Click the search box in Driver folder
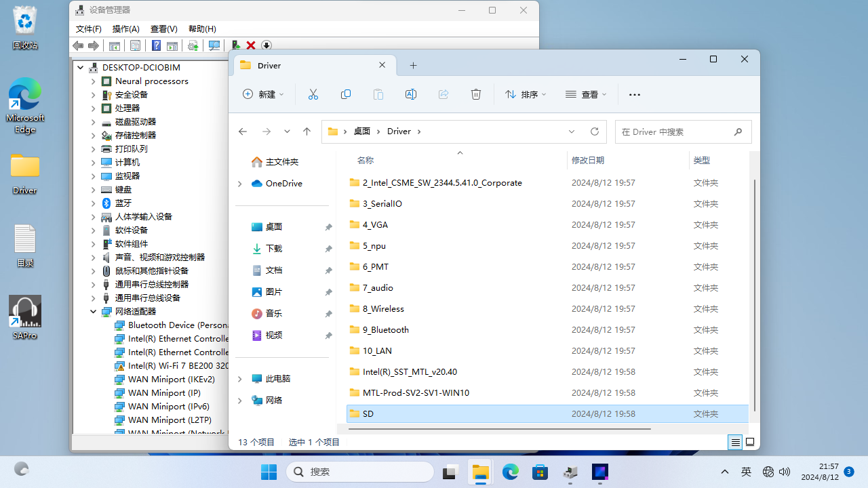Image resolution: width=868 pixels, height=488 pixels. 675,131
